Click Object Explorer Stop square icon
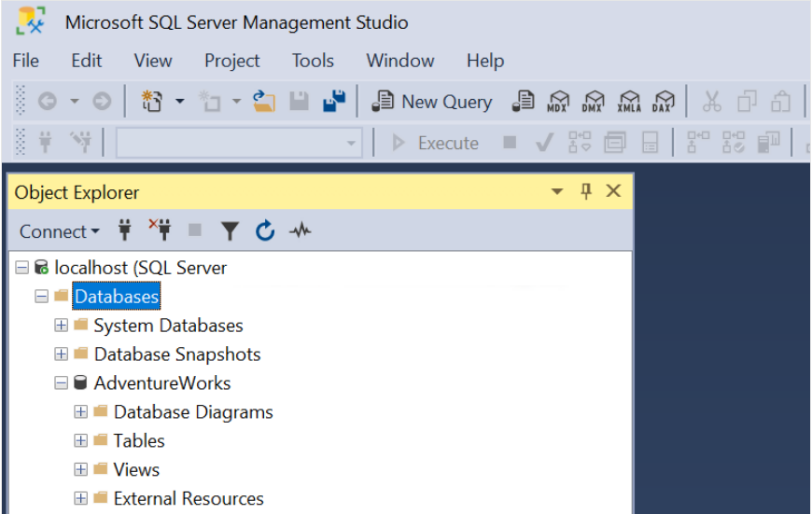The width and height of the screenshot is (812, 514). [195, 229]
